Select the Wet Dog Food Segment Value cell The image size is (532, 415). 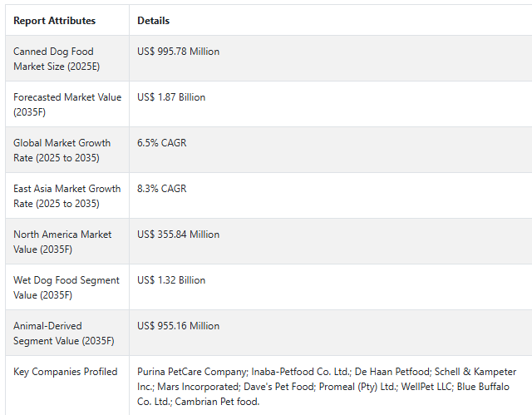[66, 288]
